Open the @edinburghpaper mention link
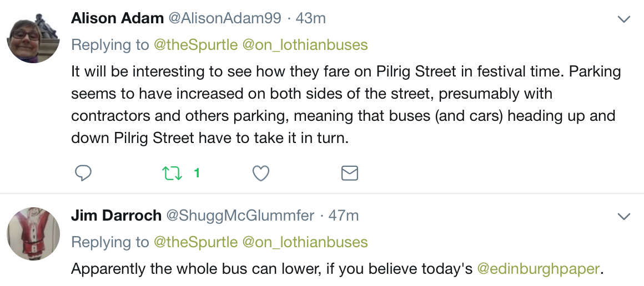644x286 pixels. (x=539, y=269)
